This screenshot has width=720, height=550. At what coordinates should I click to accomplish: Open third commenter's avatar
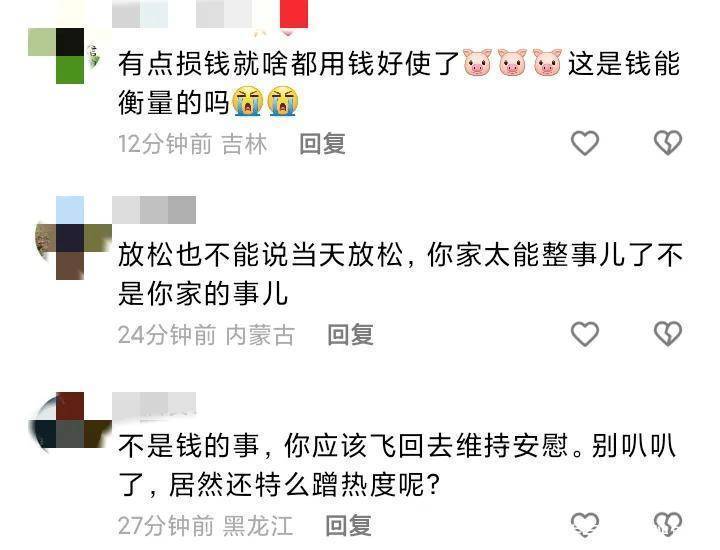[x=69, y=420]
